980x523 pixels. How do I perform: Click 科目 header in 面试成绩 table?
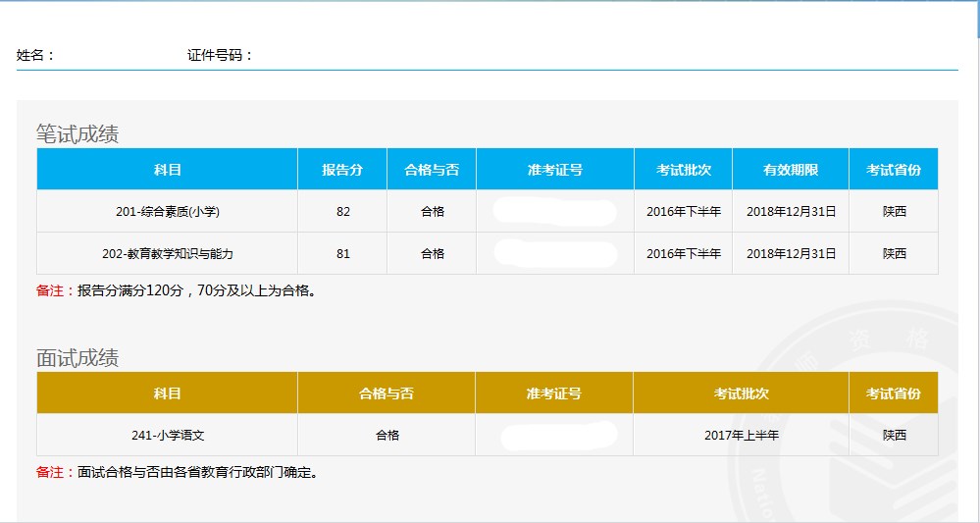[x=167, y=393]
